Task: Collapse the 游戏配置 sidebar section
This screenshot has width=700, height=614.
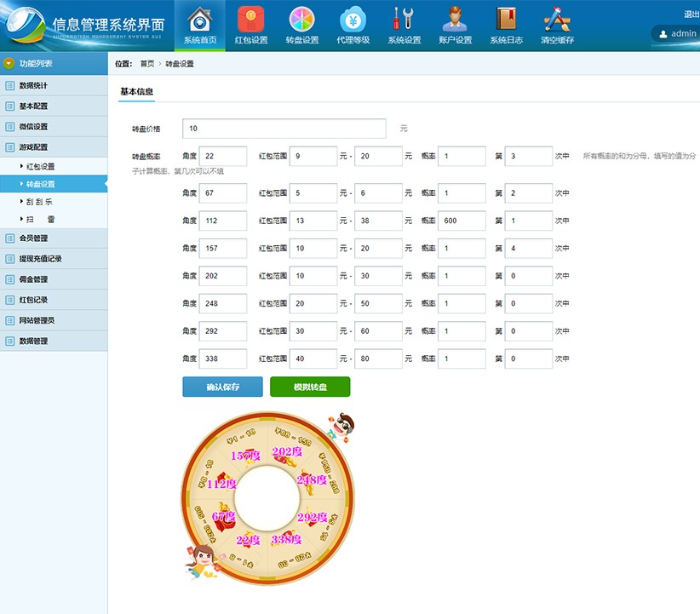Action: tap(34, 147)
